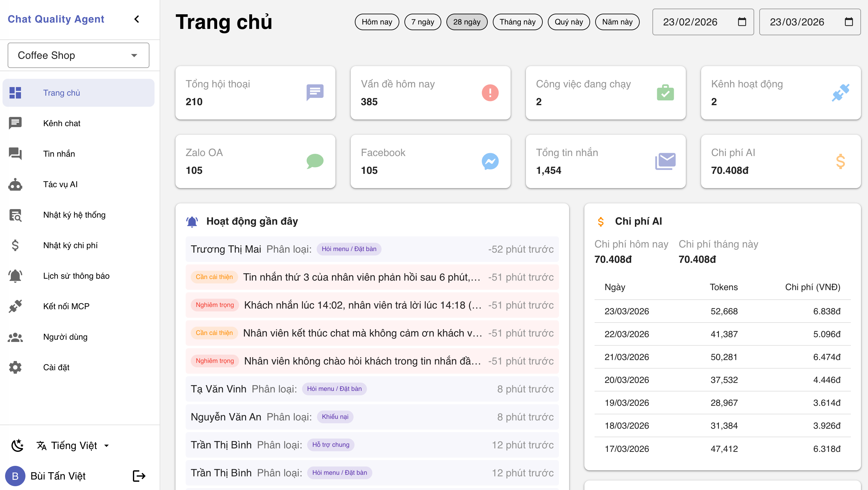
Task: Click the Kết nối MCP plug icon
Action: (15, 306)
